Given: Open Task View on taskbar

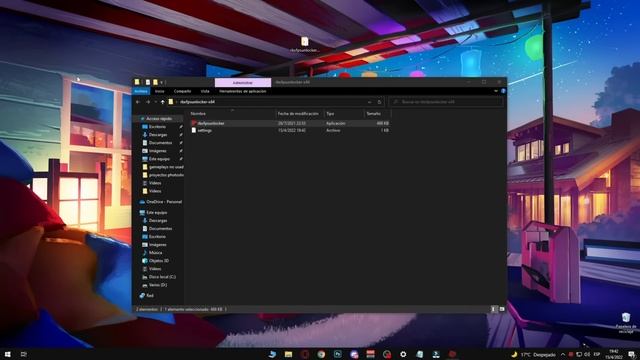Looking at the screenshot, I should click(24, 354).
